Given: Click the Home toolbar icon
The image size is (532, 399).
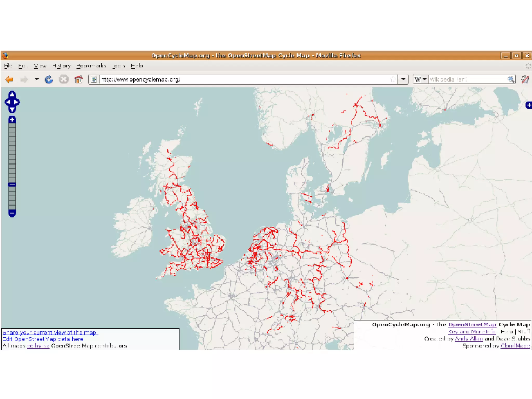Looking at the screenshot, I should pyautogui.click(x=78, y=79).
